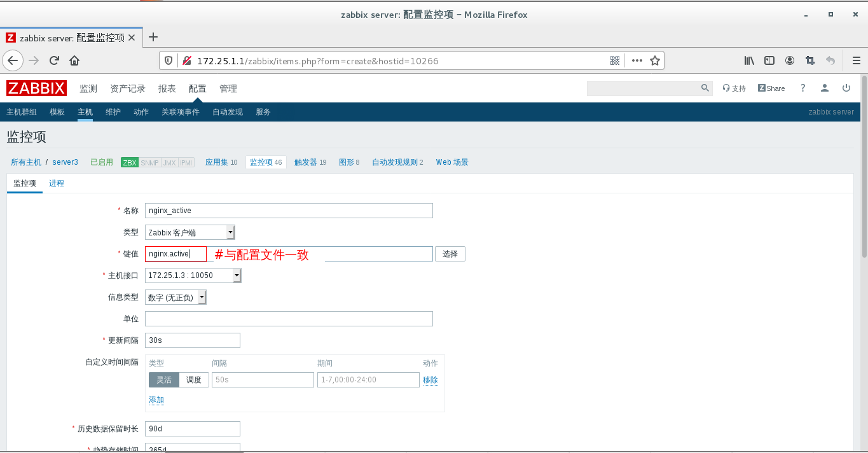Viewport: 868px width, 453px height.
Task: Open 触发器 19 link
Action: 310,162
